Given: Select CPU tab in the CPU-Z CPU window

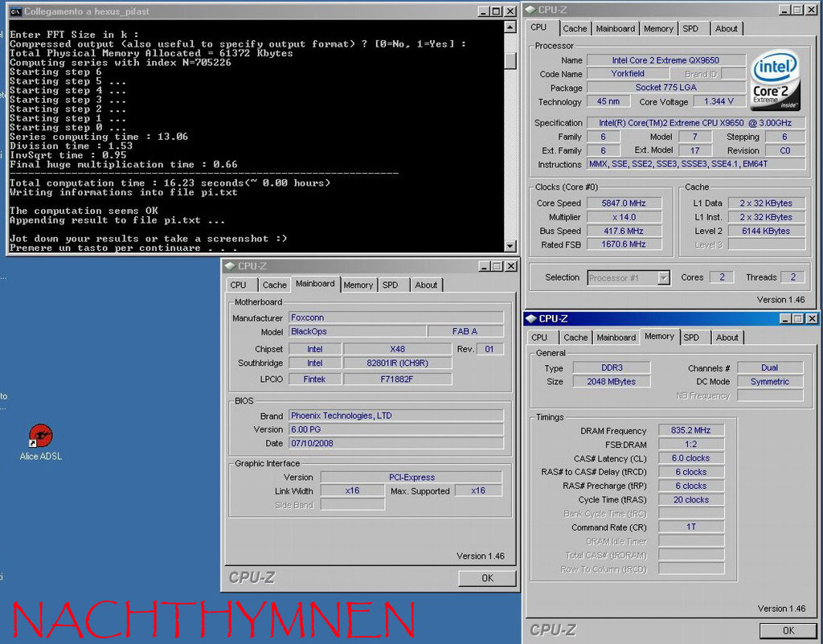Looking at the screenshot, I should 538,27.
